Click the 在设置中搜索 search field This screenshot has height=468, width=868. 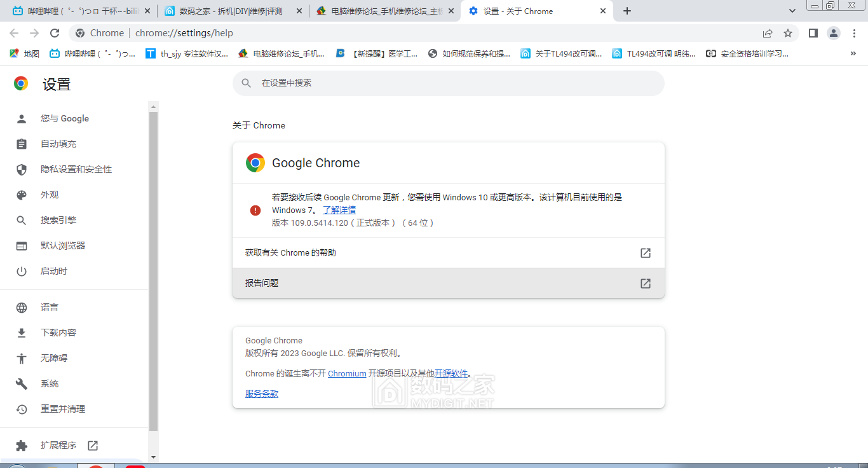449,83
